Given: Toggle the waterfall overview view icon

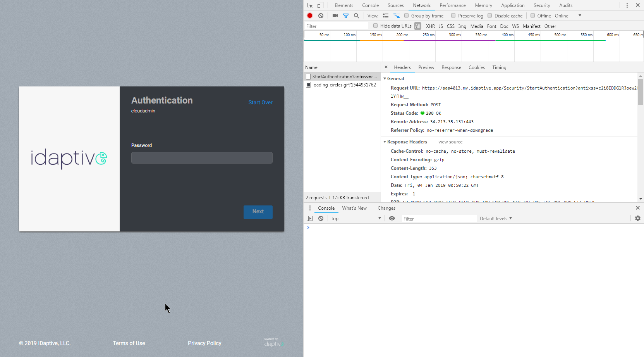Looking at the screenshot, I should [x=397, y=16].
